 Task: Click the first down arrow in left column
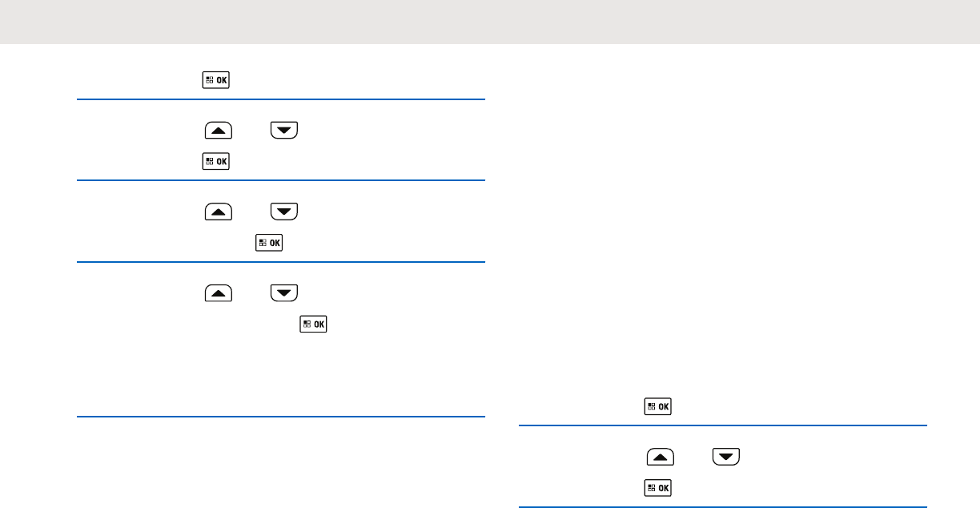coord(283,131)
